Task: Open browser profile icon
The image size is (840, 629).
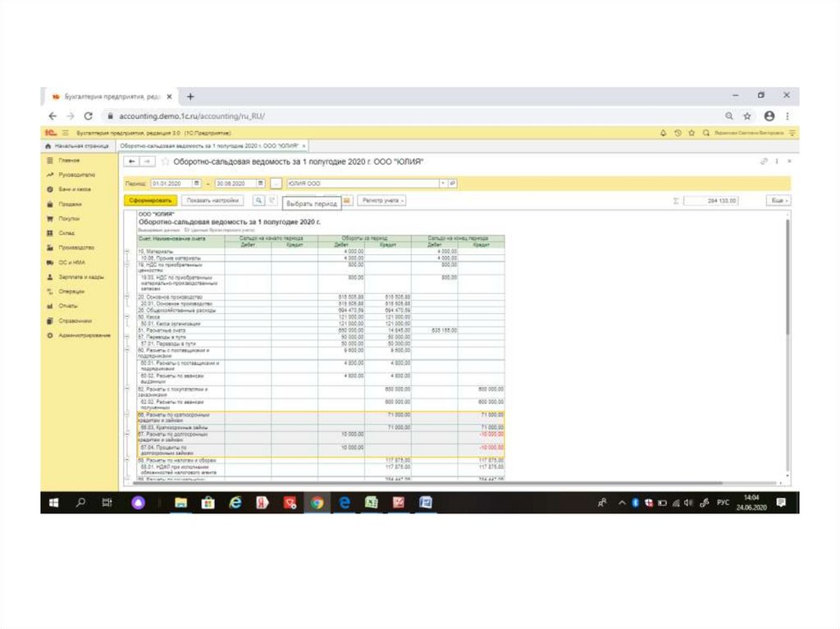Action: click(x=769, y=116)
